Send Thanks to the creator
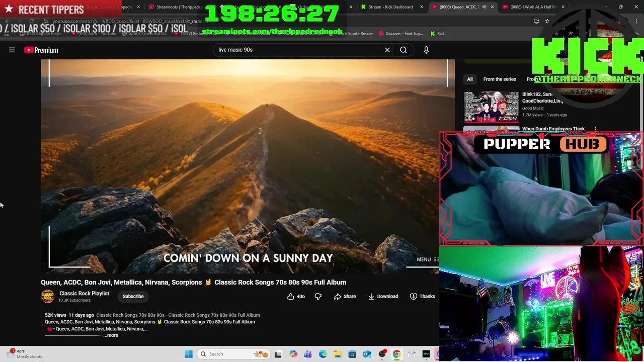This screenshot has height=362, width=644. [x=422, y=296]
